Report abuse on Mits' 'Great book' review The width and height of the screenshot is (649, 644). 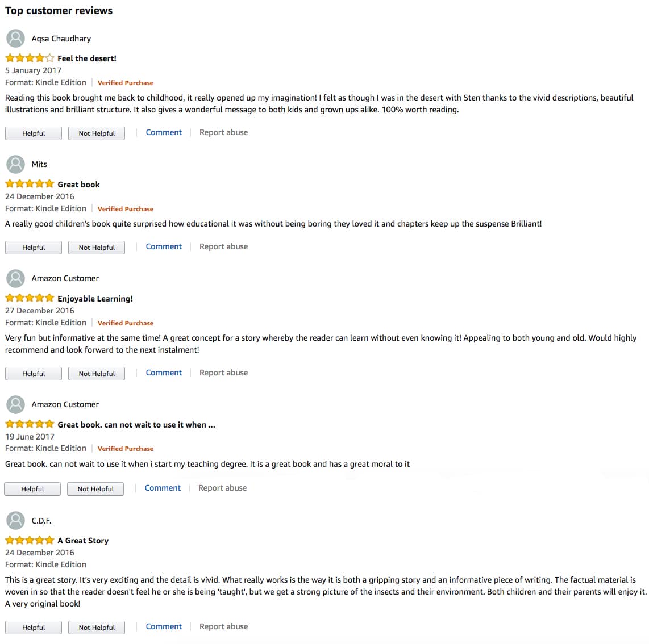click(x=223, y=246)
